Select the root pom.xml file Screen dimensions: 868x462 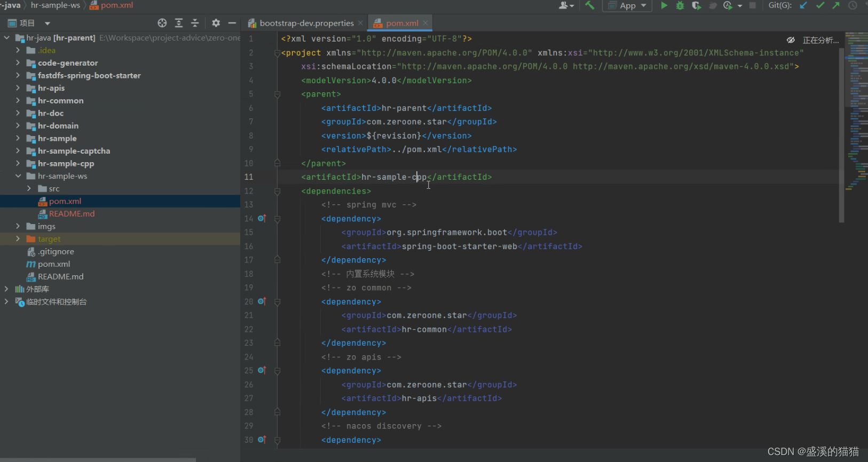(54, 264)
